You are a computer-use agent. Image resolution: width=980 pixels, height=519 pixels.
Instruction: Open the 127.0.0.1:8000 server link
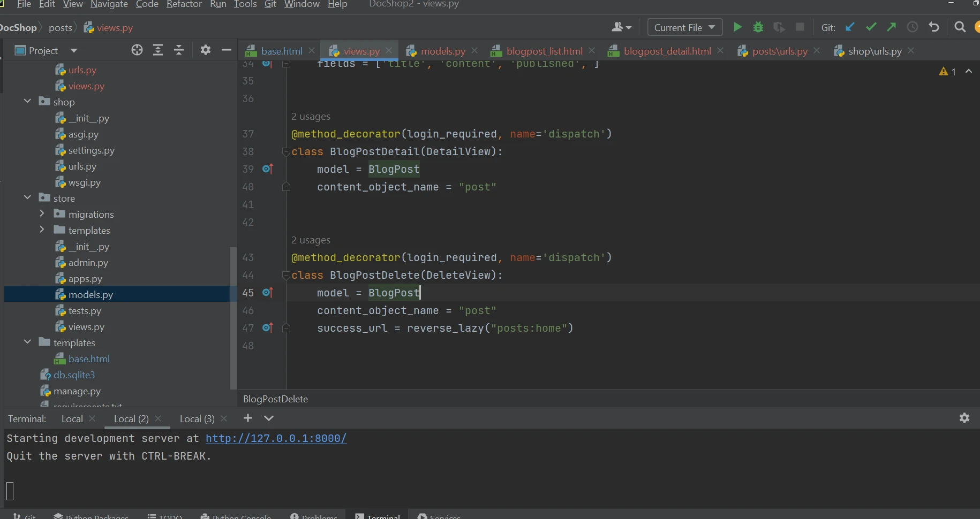(x=276, y=439)
